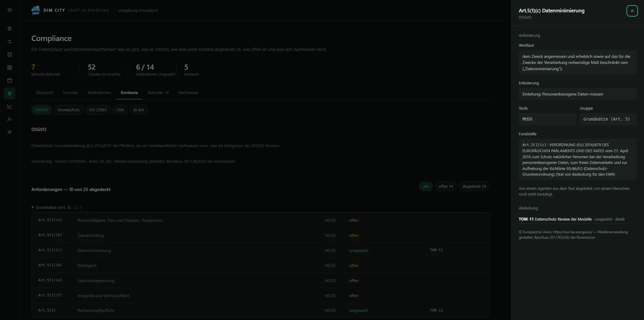Open the Art.5(1)(c) Datenminimierung row
644x320 pixels.
tap(260, 250)
